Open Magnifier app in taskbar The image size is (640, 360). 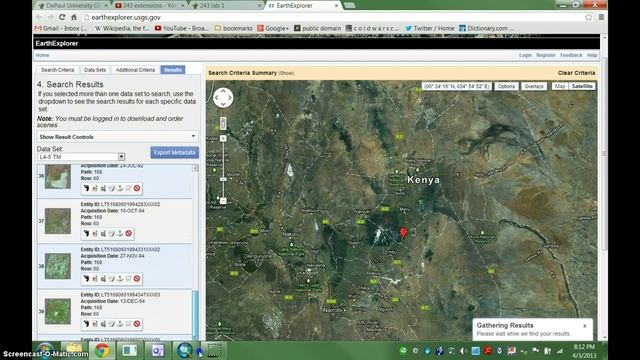(184, 351)
